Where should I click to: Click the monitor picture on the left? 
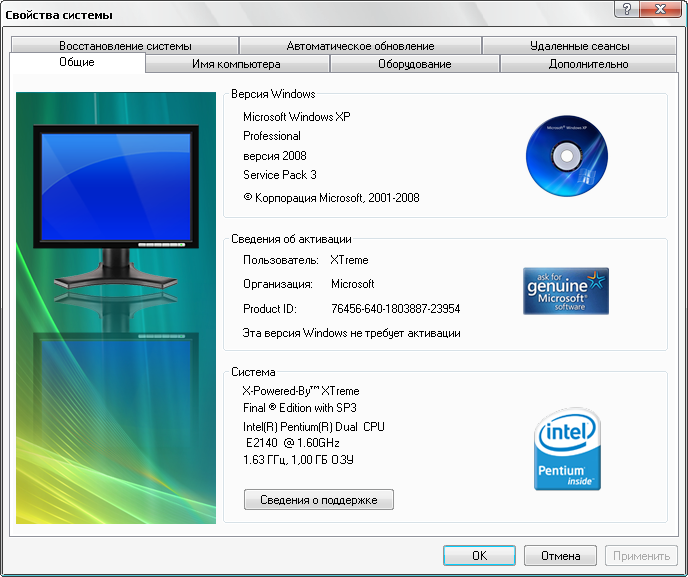116,308
